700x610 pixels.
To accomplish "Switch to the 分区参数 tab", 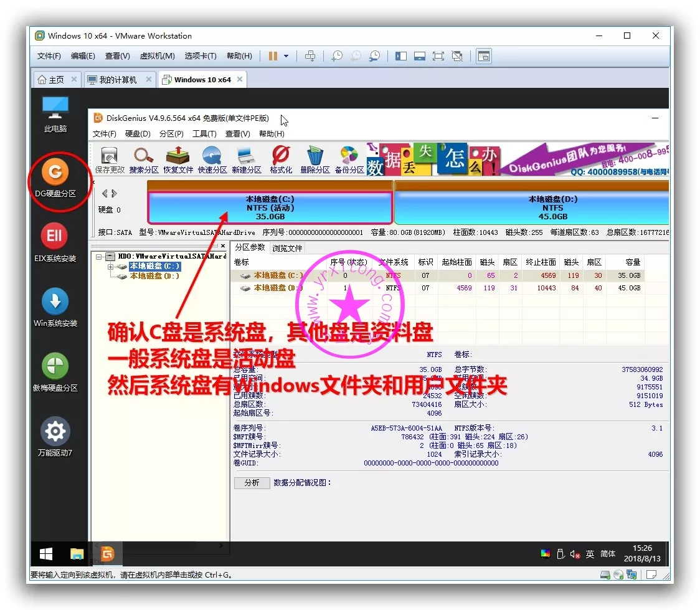I will coord(250,247).
